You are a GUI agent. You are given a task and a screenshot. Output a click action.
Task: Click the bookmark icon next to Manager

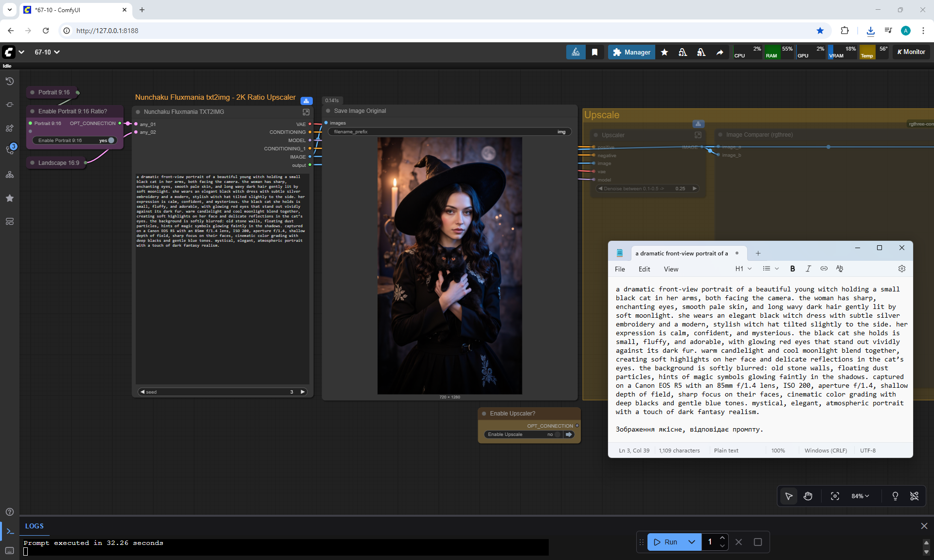(594, 52)
